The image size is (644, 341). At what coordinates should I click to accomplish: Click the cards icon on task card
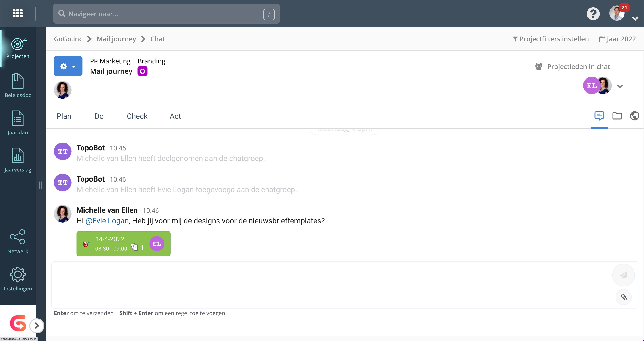tap(134, 247)
